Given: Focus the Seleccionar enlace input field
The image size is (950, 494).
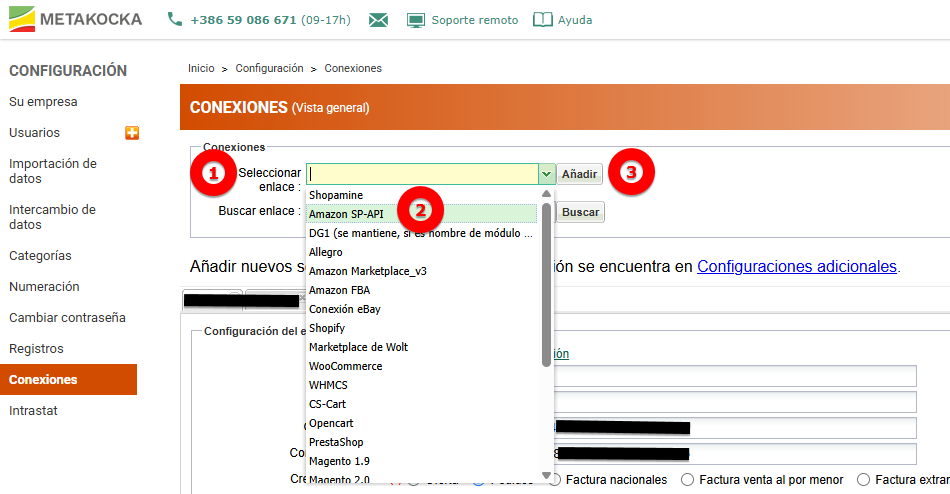Looking at the screenshot, I should pos(422,174).
